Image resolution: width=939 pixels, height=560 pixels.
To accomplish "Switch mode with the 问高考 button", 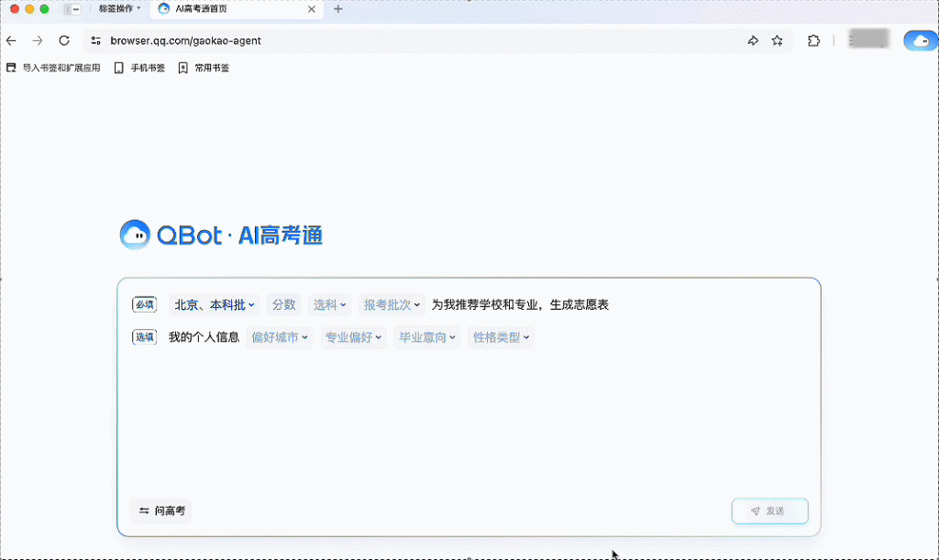I will coord(161,511).
